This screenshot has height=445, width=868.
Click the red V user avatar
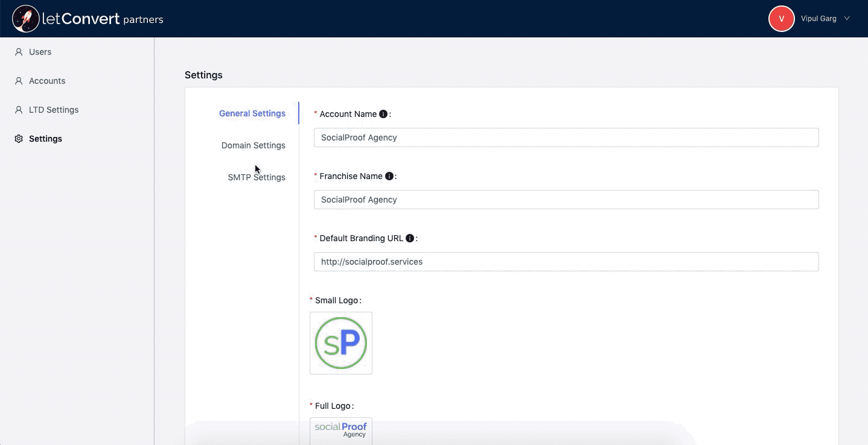point(781,19)
